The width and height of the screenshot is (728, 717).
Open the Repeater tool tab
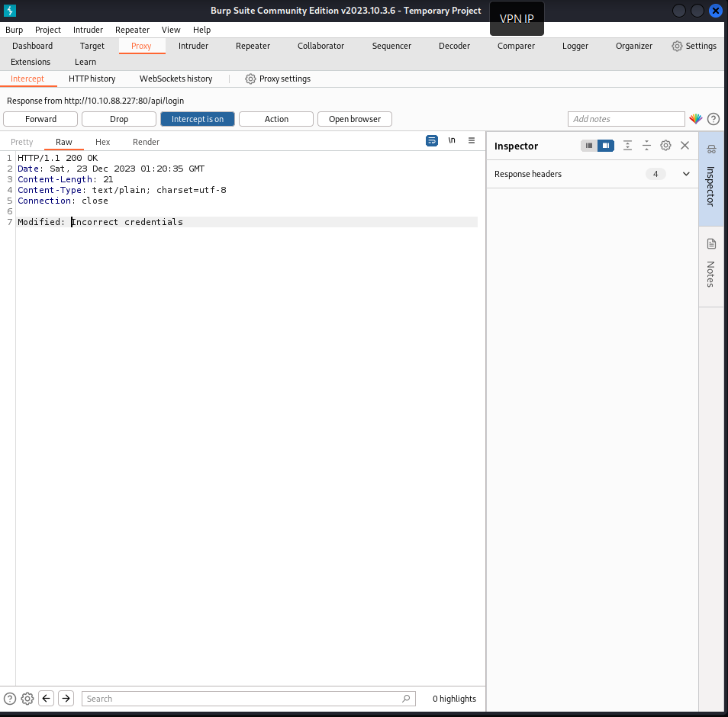[253, 46]
